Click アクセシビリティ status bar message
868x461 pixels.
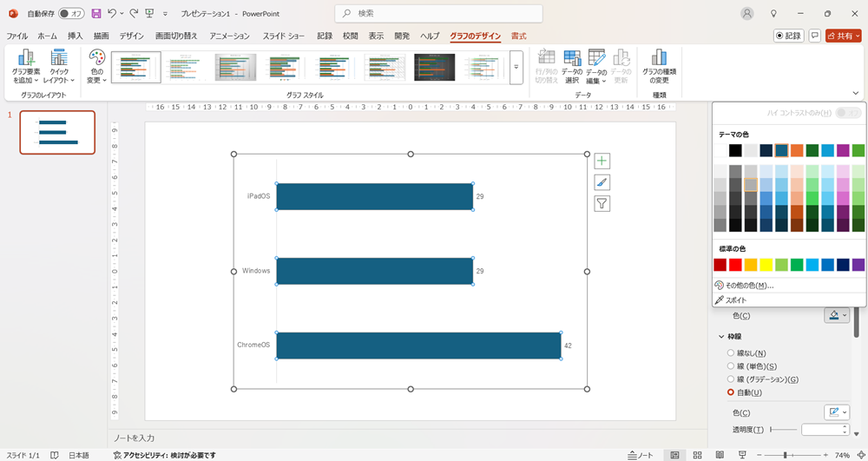pos(164,456)
